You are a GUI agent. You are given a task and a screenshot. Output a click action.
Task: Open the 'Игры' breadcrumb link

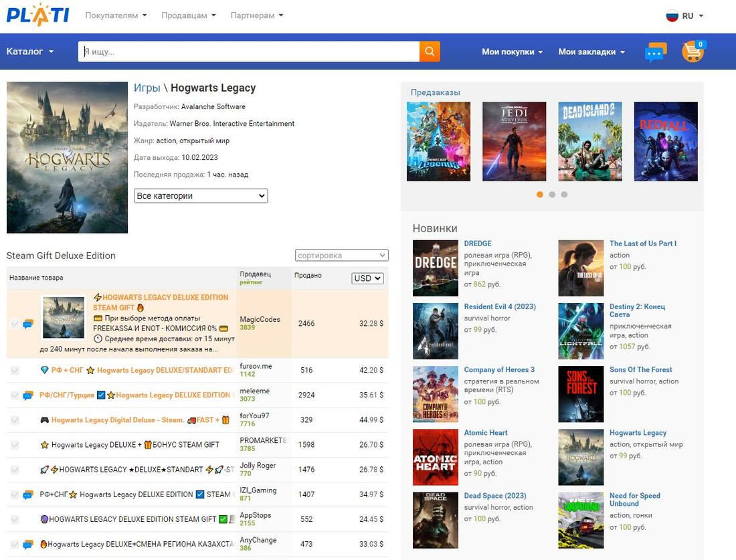[x=147, y=88]
